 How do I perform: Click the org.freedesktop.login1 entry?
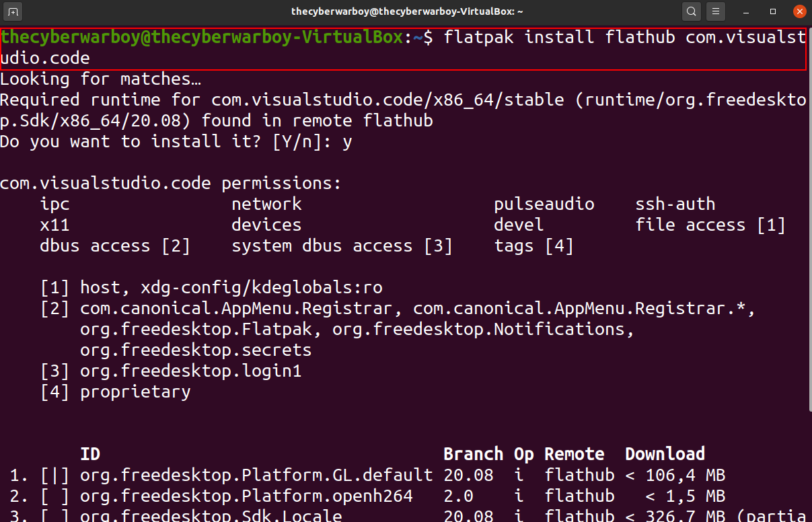coord(191,371)
